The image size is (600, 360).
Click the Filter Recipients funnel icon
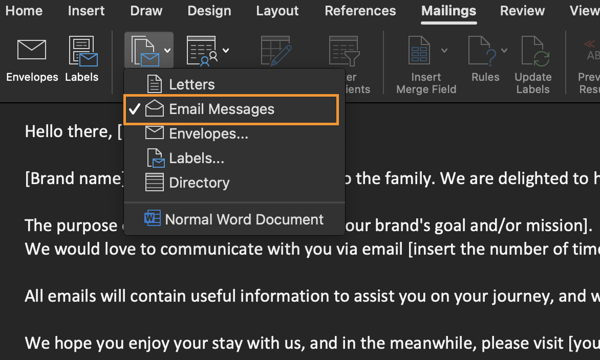[344, 50]
